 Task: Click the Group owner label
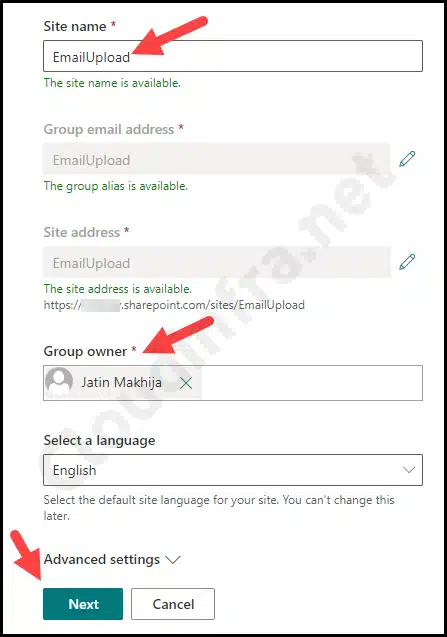[x=85, y=351]
